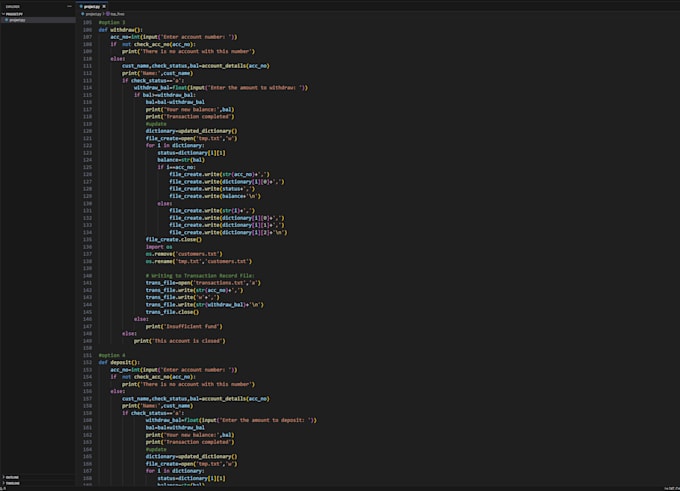Click line number 150 in the gutter
The height and width of the screenshot is (491, 680).
point(87,348)
